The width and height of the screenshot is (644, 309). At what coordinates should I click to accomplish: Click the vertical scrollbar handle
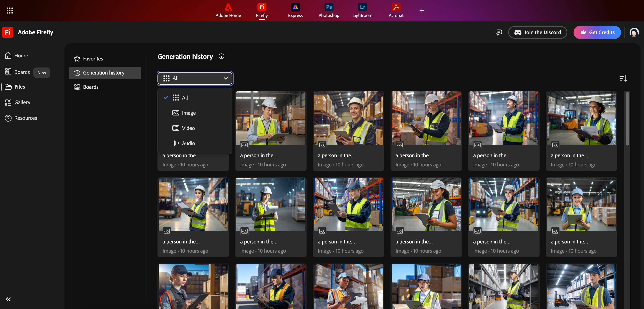[x=627, y=119]
